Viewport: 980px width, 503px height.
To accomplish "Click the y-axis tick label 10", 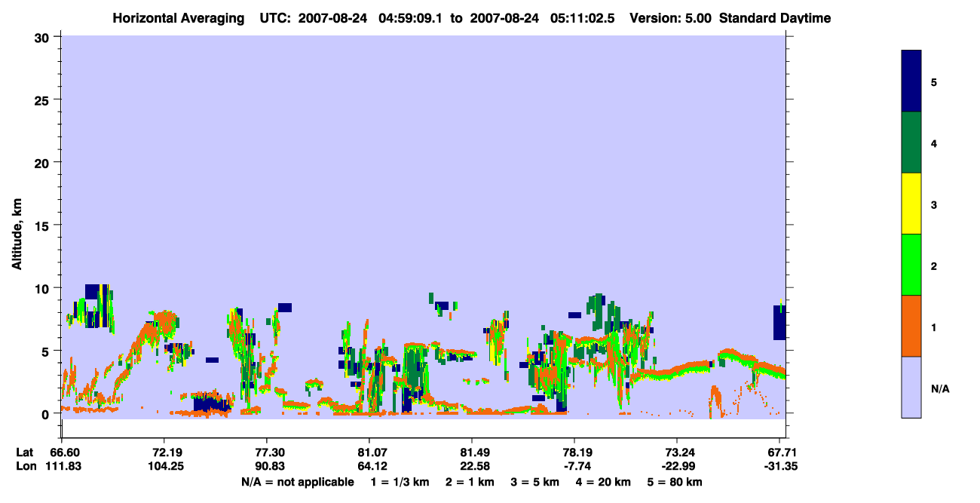I will [44, 288].
